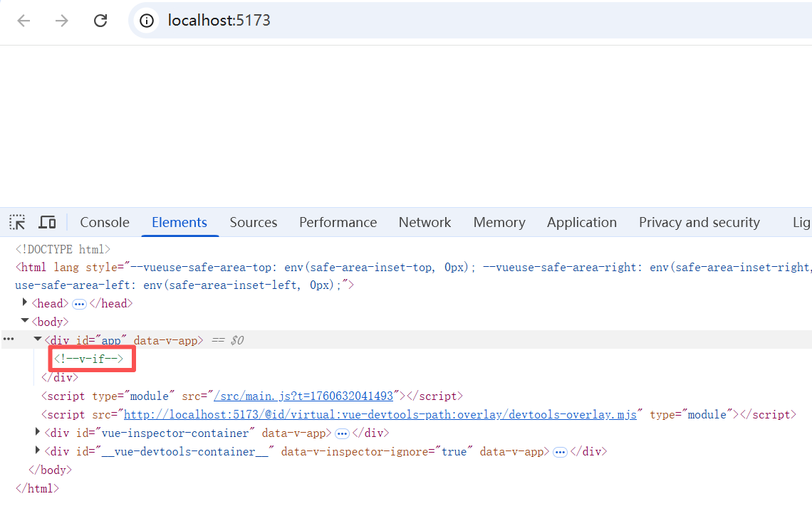Viewport: 812px width, 506px height.
Task: Open ellipsis of collapsed head element
Action: [79, 304]
